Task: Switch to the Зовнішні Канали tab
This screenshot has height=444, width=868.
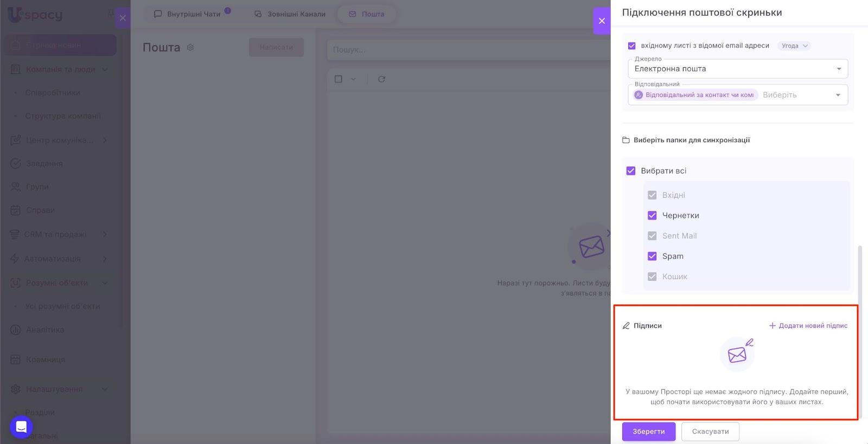Action: (x=290, y=14)
